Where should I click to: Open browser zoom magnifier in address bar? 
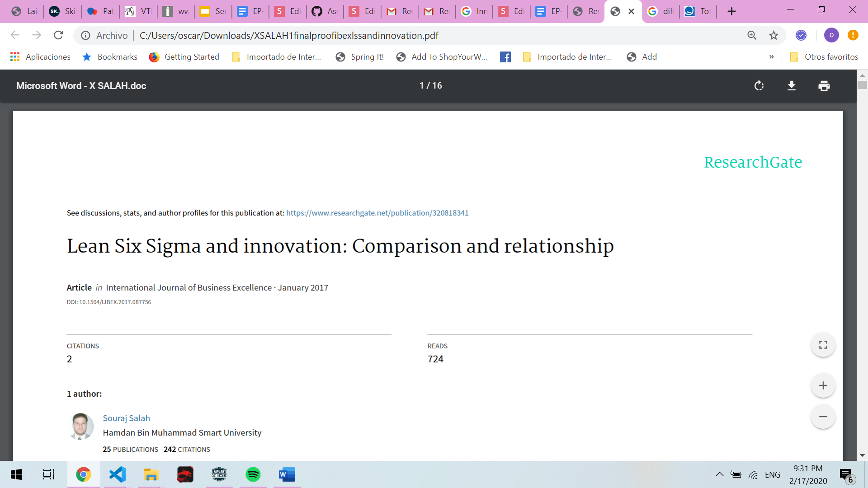coord(752,35)
